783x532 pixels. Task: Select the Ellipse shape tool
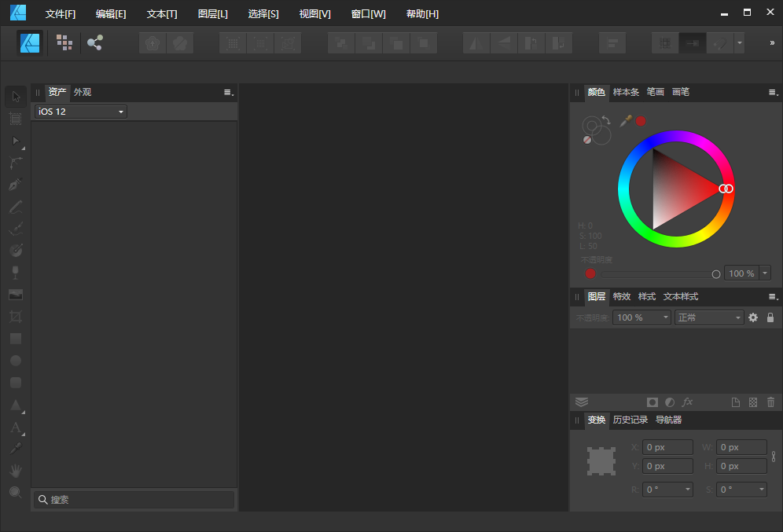coord(15,360)
